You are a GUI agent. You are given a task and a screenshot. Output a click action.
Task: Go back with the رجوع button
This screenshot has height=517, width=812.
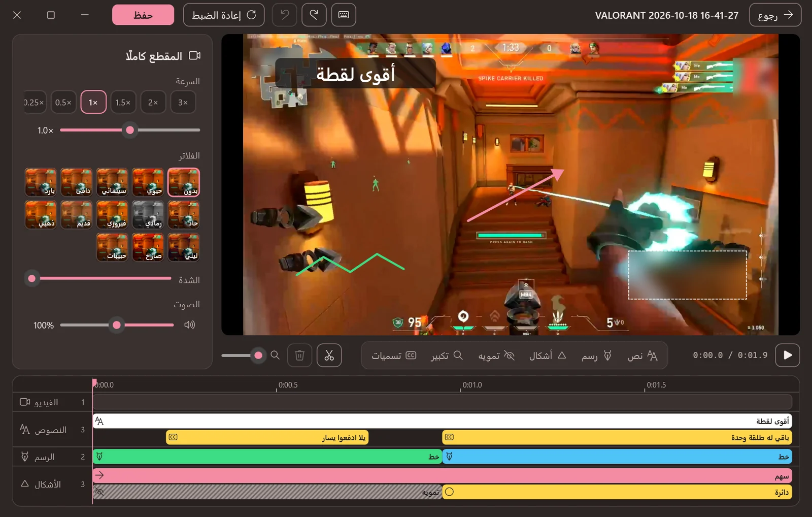tap(775, 15)
